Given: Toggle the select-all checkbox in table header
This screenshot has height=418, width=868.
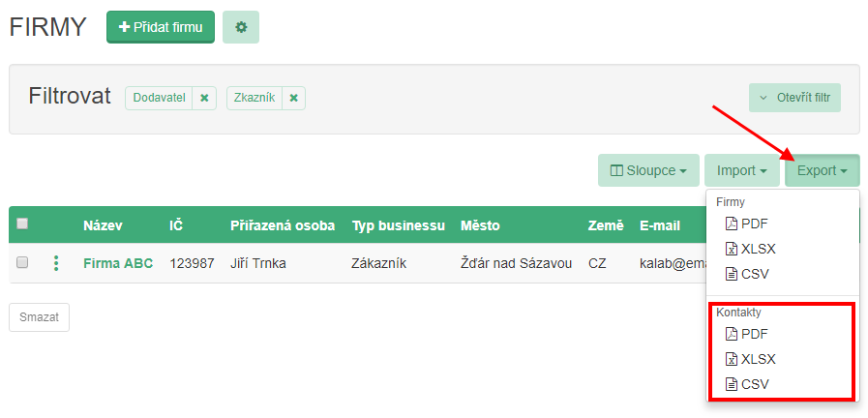Looking at the screenshot, I should [22, 224].
